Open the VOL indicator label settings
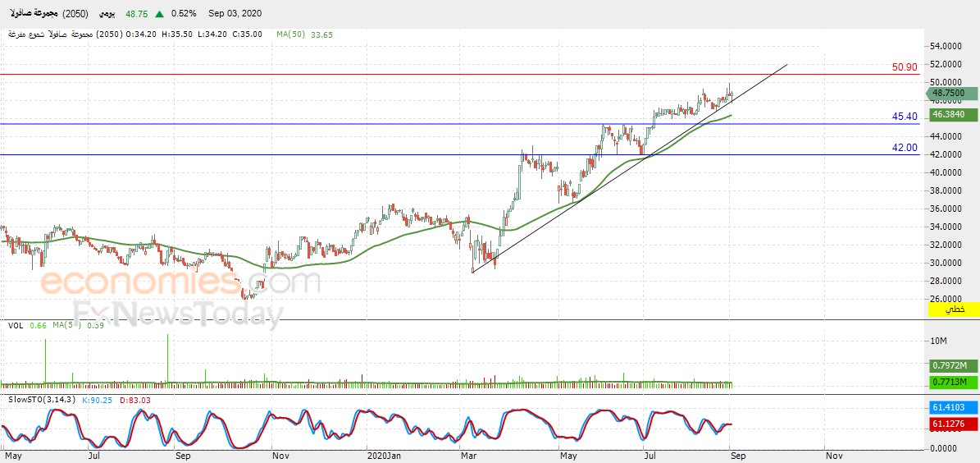This screenshot has width=980, height=463. click(15, 326)
